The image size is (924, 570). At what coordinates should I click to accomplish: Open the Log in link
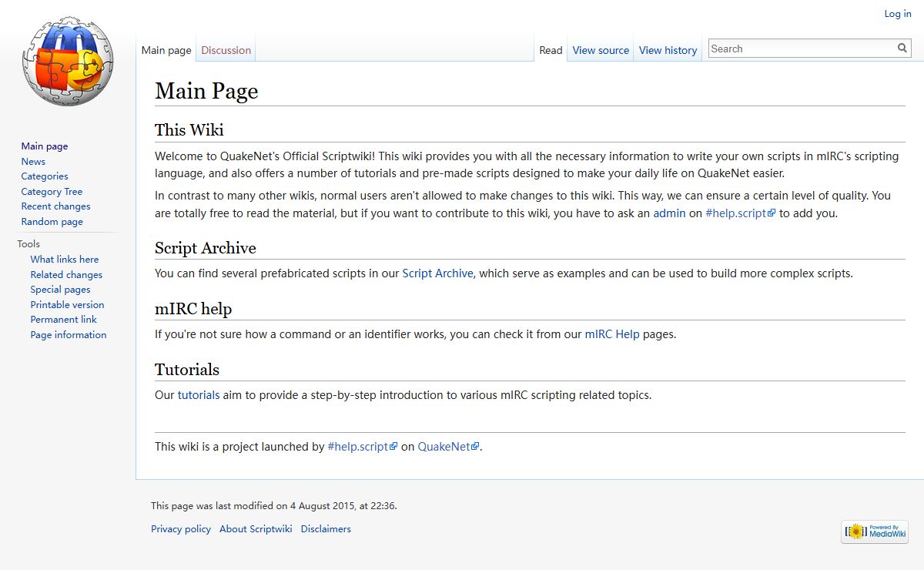pyautogui.click(x=898, y=13)
